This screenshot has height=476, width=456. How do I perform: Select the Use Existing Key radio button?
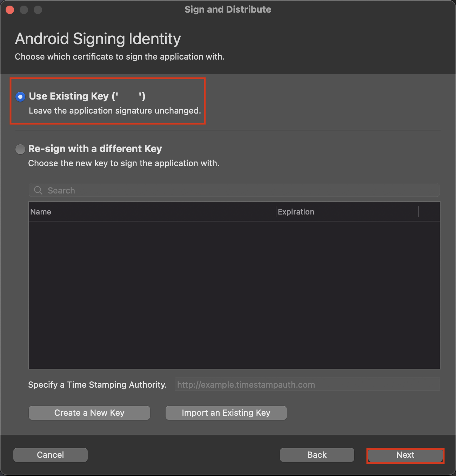coord(20,97)
